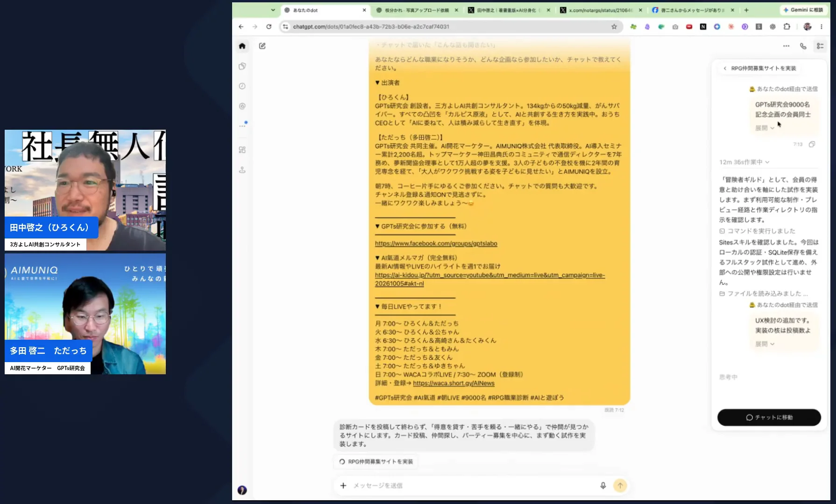Open the history clock icon in the sidebar
Screen dimensions: 836x504
click(x=242, y=86)
